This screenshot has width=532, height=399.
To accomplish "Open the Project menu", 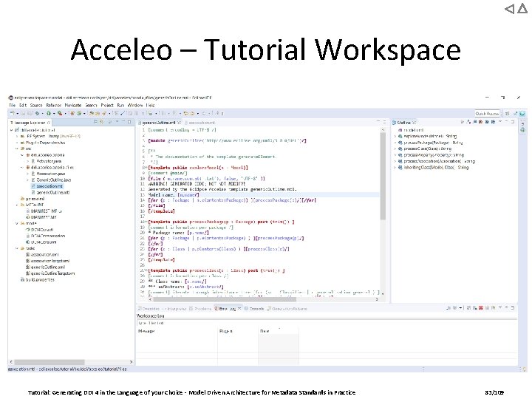I will [107, 105].
